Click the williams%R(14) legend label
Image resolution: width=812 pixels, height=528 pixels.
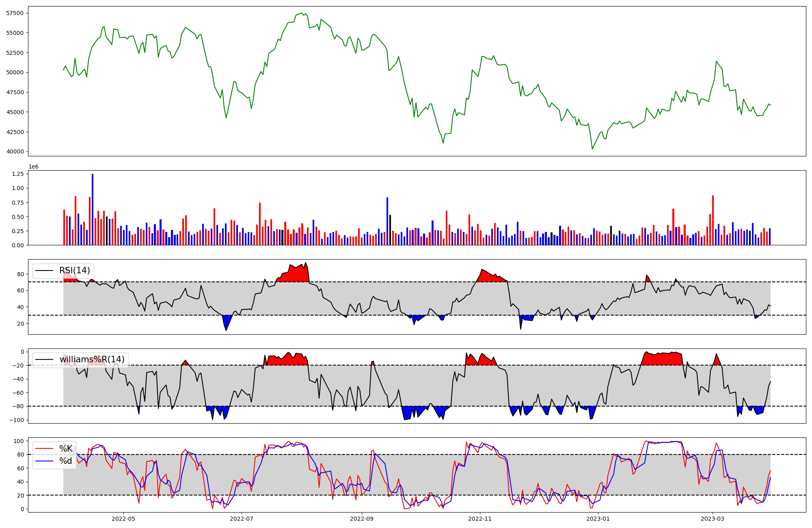tap(92, 359)
